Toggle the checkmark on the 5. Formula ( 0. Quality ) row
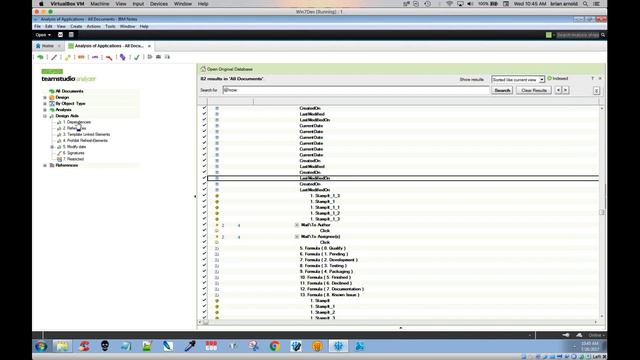The width and height of the screenshot is (640, 360). 204,248
